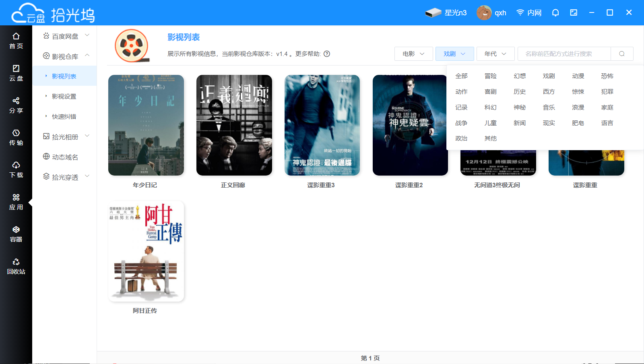Open 正义回廊 movie poster
Viewport: 644px width, 364px height.
tap(234, 125)
